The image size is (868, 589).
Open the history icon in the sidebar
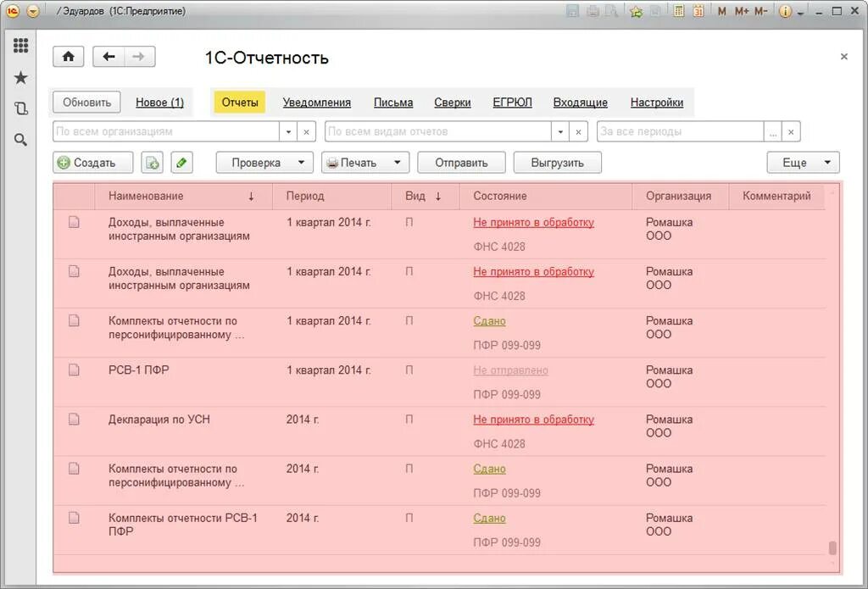click(x=20, y=108)
